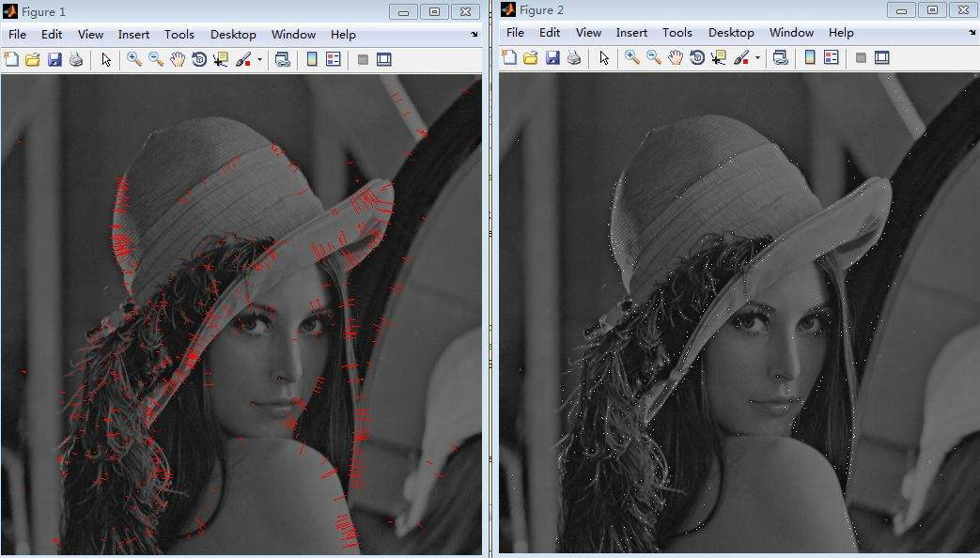Click Open File icon in Figure 2

(531, 57)
